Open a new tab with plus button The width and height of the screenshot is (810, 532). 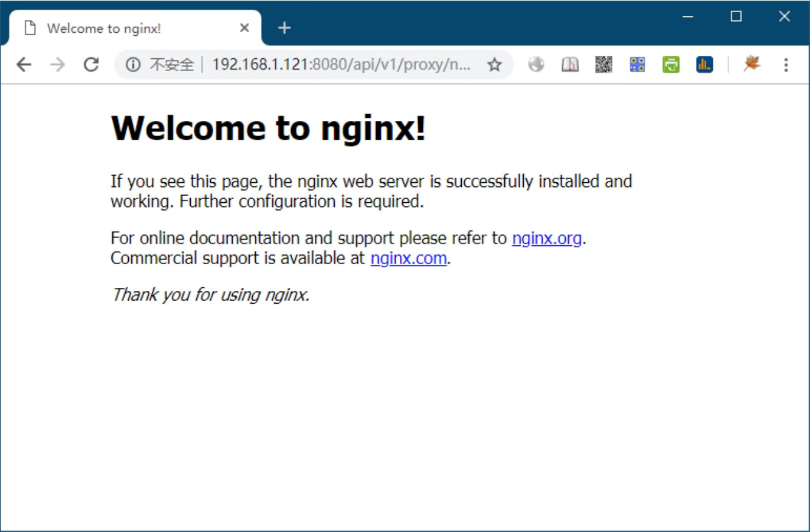(284, 28)
